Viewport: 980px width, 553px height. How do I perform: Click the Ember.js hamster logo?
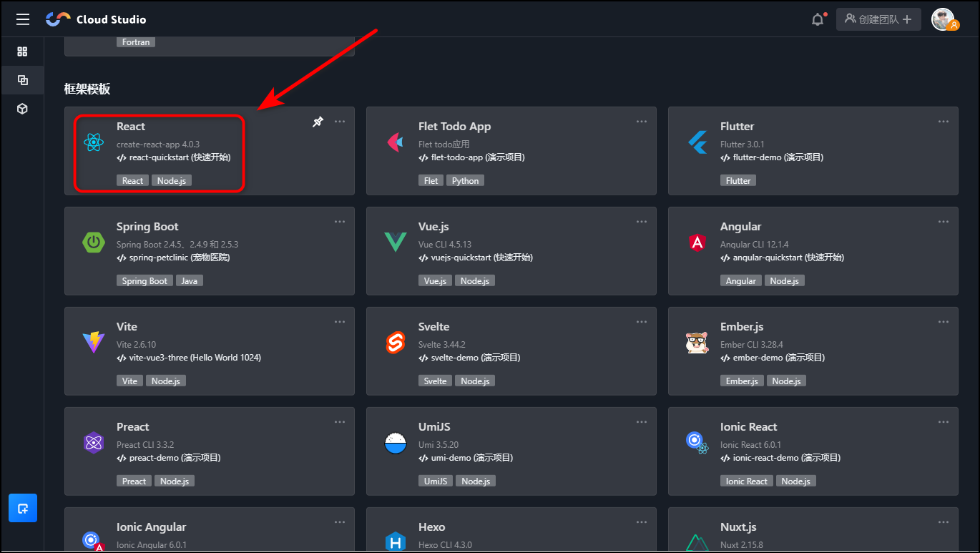click(697, 343)
